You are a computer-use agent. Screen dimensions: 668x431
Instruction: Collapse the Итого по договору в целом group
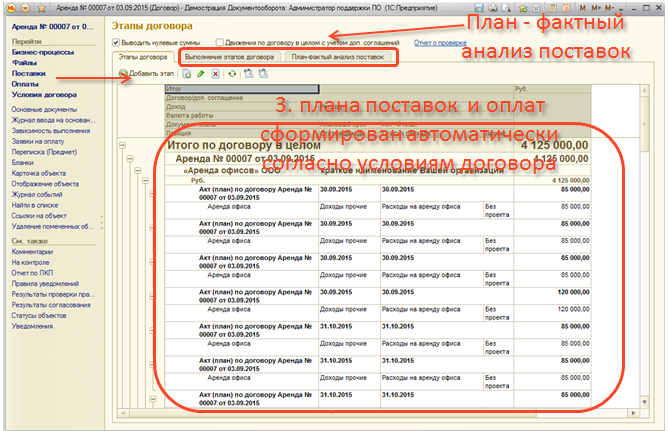tap(125, 146)
